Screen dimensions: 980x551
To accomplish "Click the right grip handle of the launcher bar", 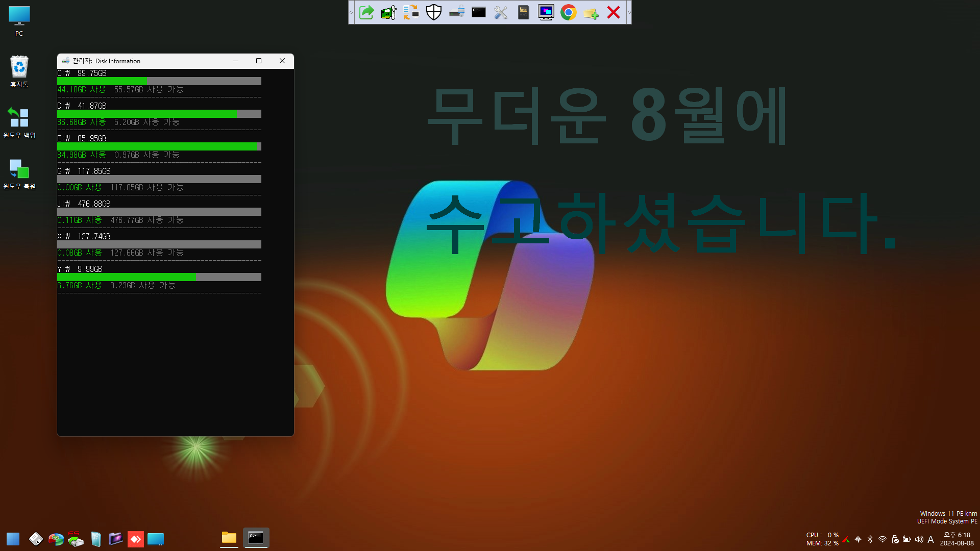I will [629, 12].
